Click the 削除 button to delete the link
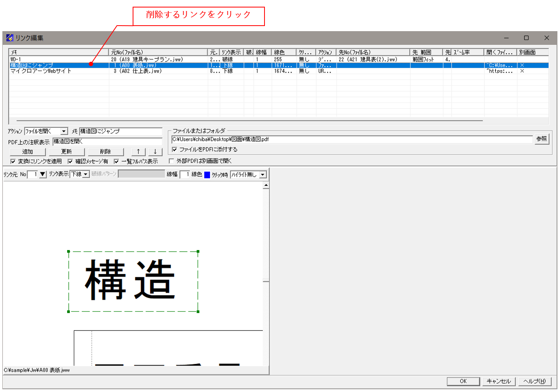This screenshot has width=559, height=392. pyautogui.click(x=105, y=151)
